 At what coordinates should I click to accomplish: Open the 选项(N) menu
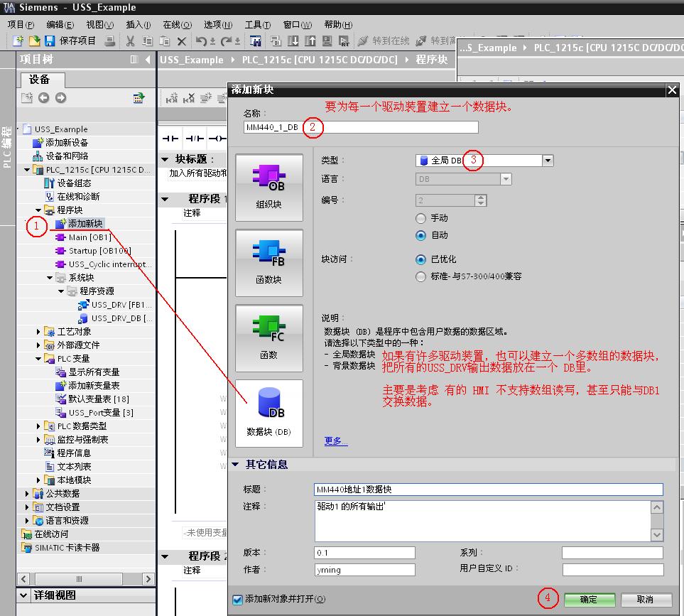[x=217, y=25]
